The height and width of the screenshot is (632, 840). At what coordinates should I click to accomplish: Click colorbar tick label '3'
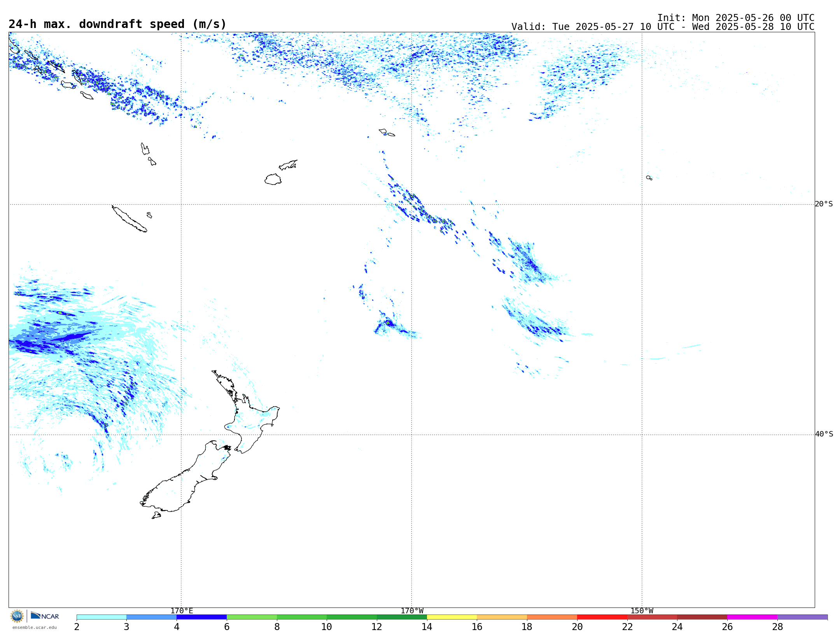pyautogui.click(x=126, y=627)
